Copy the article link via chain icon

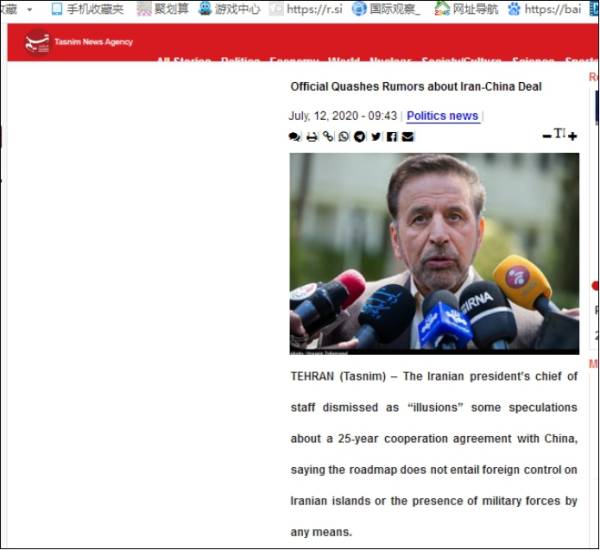(x=328, y=137)
